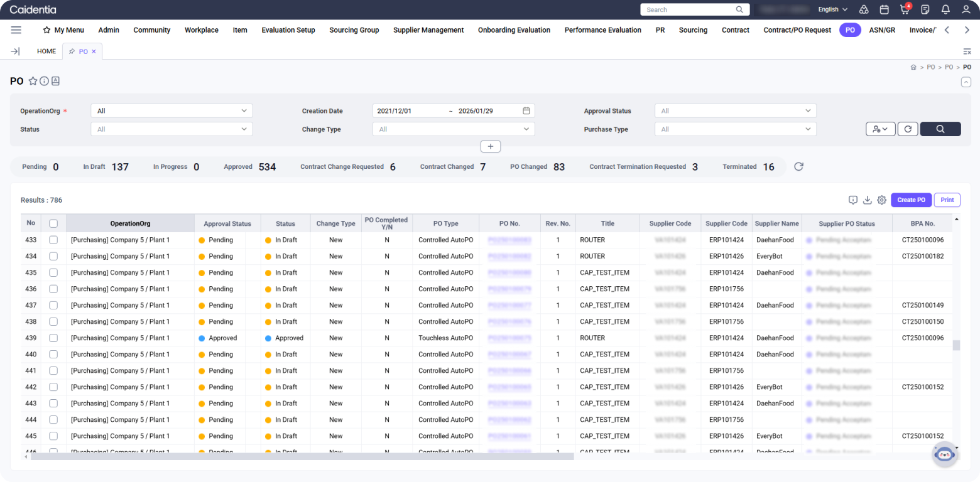Open the Sourcing menu
Screen dimensions: 980x482
pos(693,30)
